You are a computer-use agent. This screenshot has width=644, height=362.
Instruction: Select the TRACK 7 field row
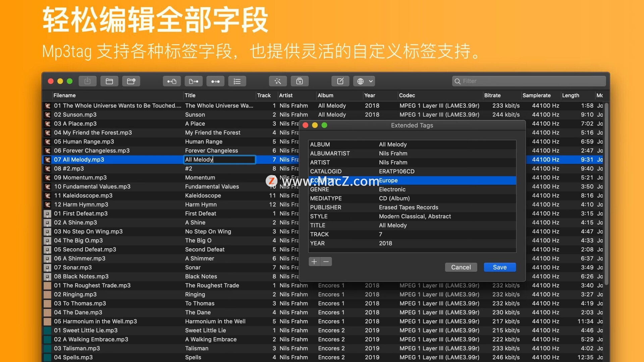(x=412, y=234)
